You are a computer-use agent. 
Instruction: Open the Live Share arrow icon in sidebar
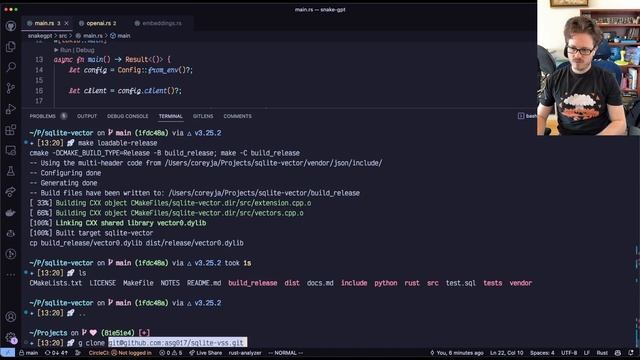point(11,192)
